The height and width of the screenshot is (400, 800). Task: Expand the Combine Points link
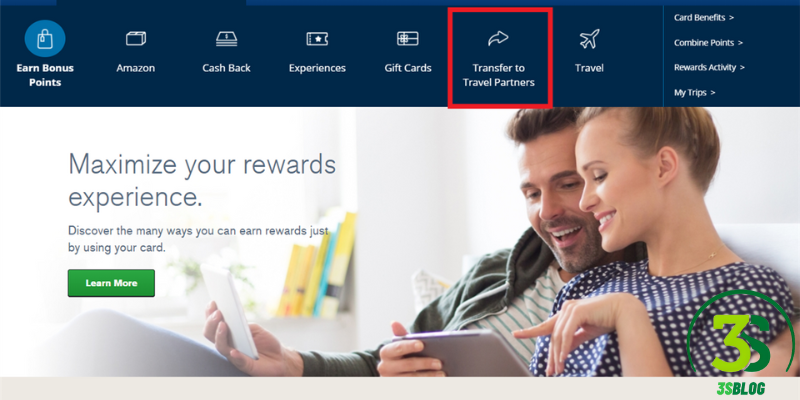click(708, 43)
